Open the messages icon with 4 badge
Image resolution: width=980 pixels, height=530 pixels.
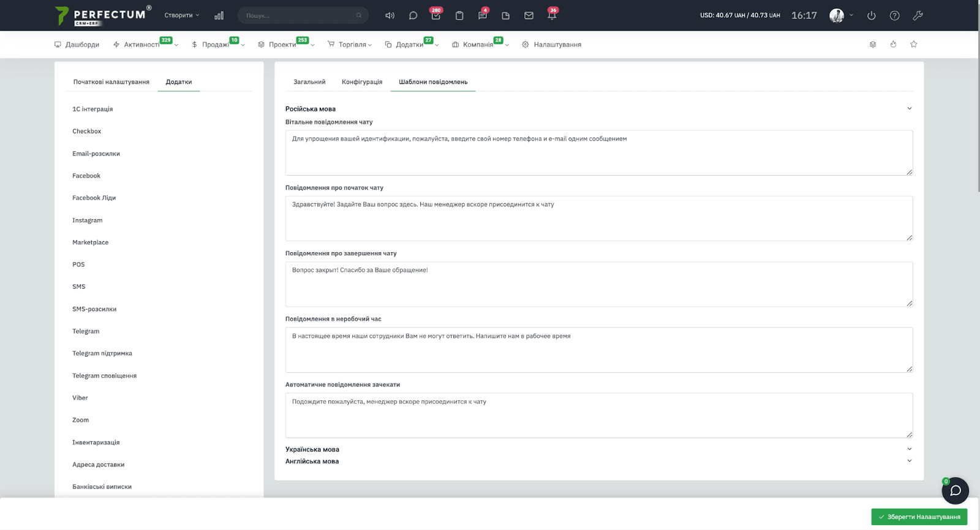[483, 15]
